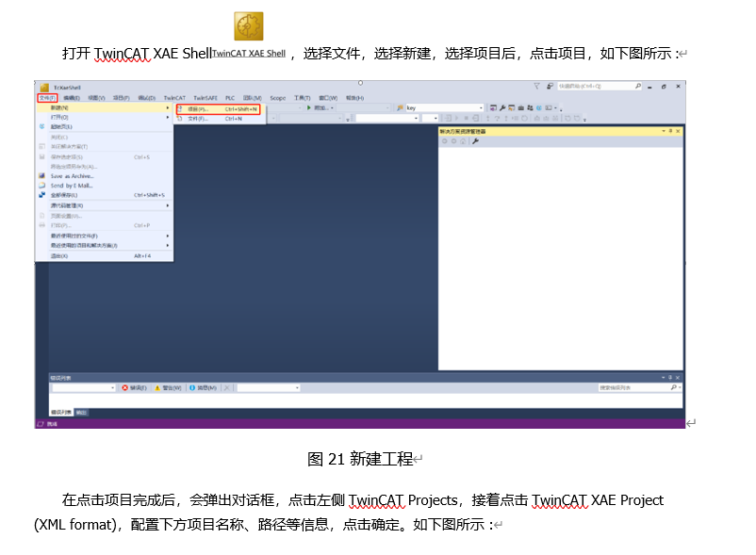Choose 退出(X) Exit at the menu bottom
This screenshot has width=756, height=555.
pyautogui.click(x=105, y=255)
